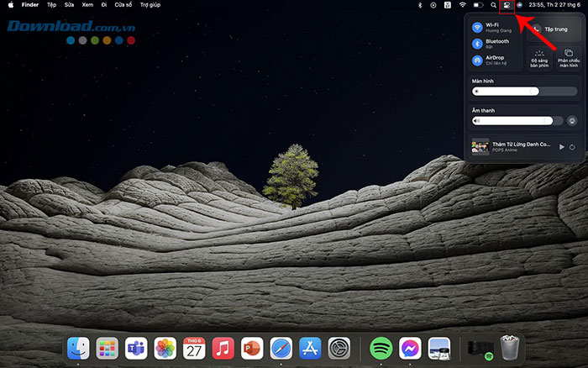Viewport: 588px width, 368px height.
Task: Click the Control Center menu bar icon
Action: 507,5
